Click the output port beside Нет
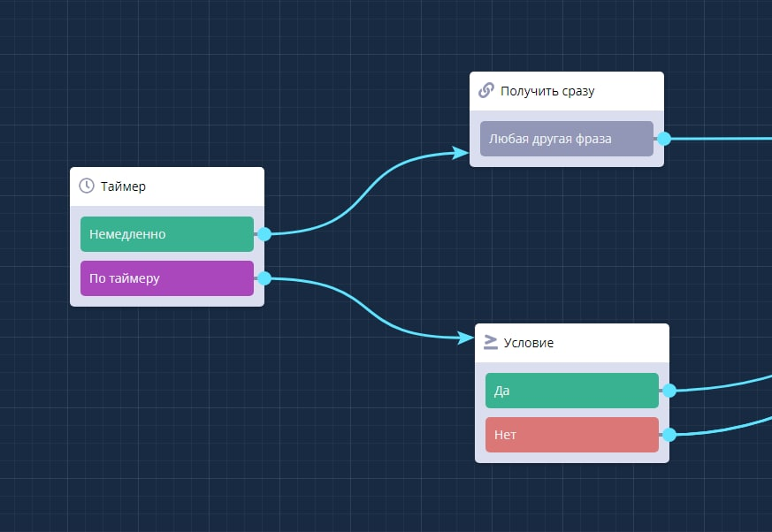The height and width of the screenshot is (532, 772). click(669, 435)
